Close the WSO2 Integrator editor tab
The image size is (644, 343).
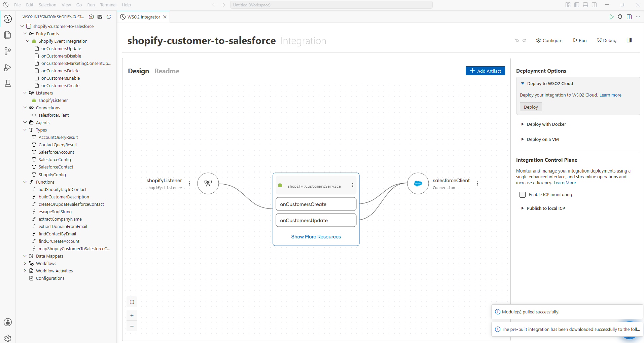165,17
